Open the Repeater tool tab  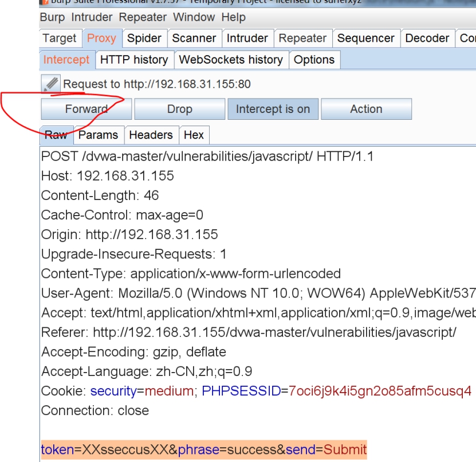(x=302, y=38)
